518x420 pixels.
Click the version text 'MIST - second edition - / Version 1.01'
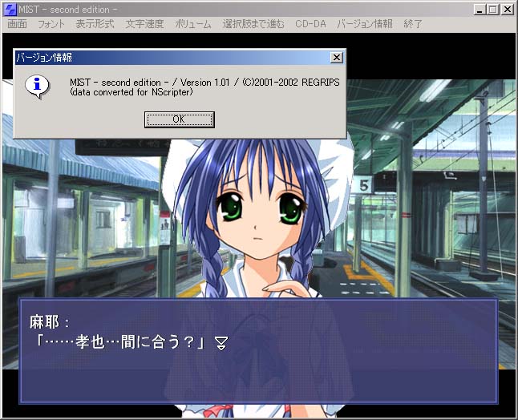click(x=150, y=83)
